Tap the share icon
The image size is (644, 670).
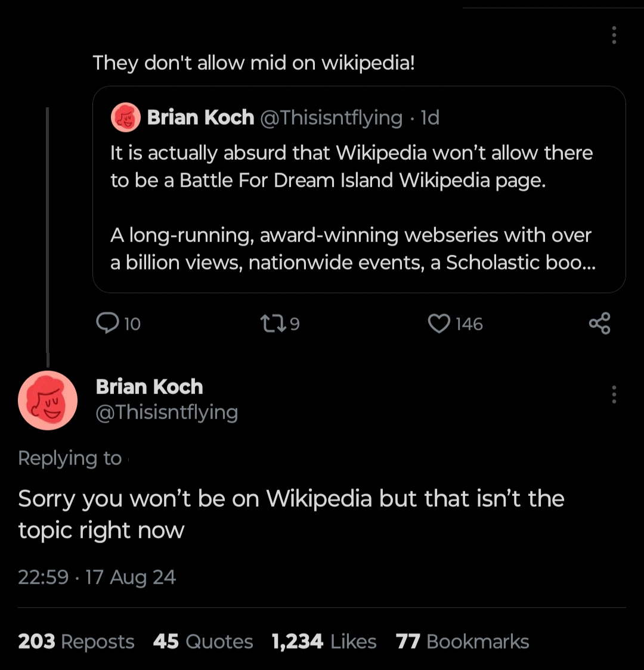click(599, 323)
